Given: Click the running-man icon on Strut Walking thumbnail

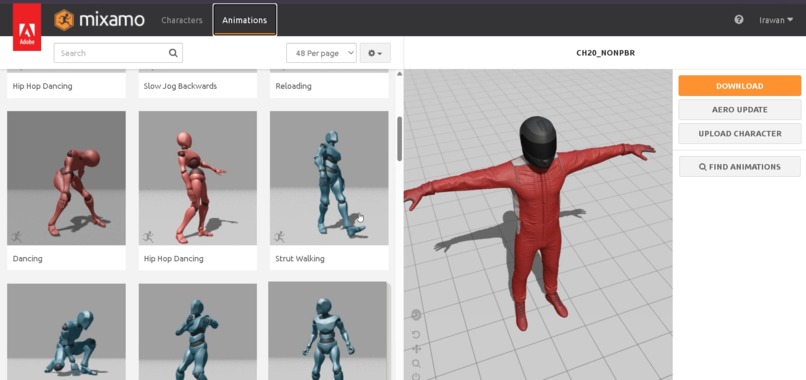Looking at the screenshot, I should pos(280,237).
